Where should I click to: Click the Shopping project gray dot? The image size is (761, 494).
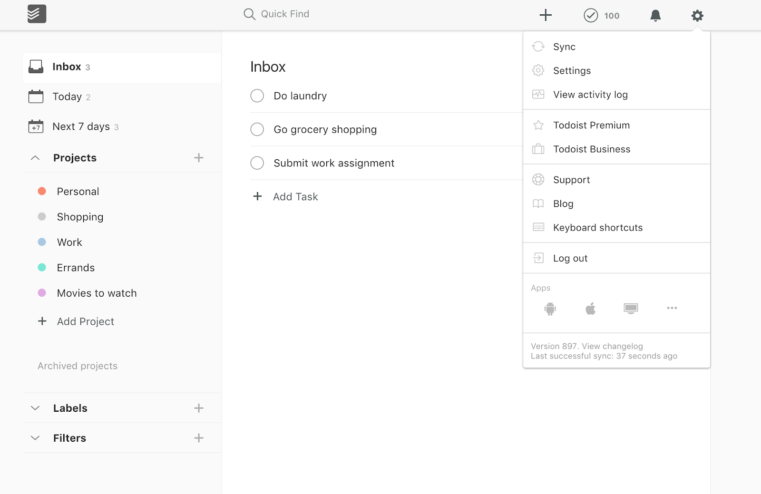[x=42, y=216]
